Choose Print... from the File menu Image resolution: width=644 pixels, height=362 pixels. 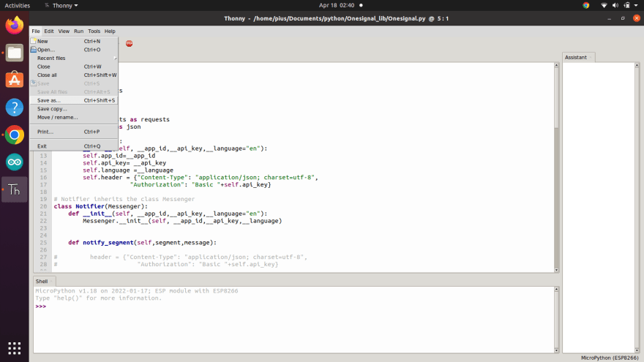[x=74, y=132]
